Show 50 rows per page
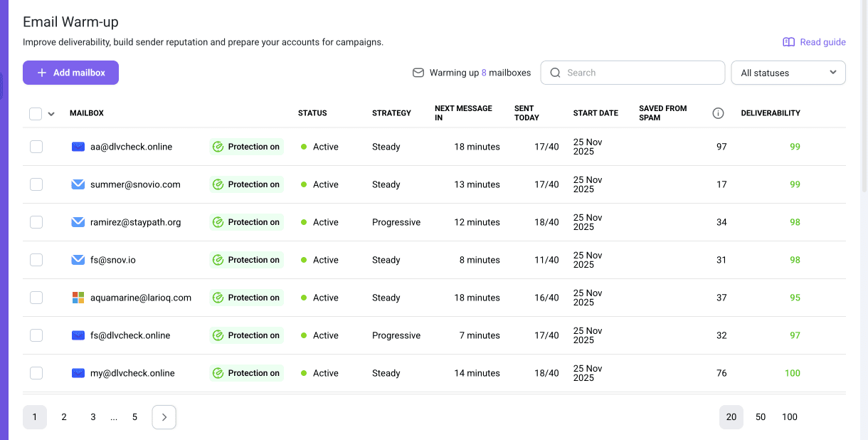Screen dimensions: 868x440 click(760, 417)
